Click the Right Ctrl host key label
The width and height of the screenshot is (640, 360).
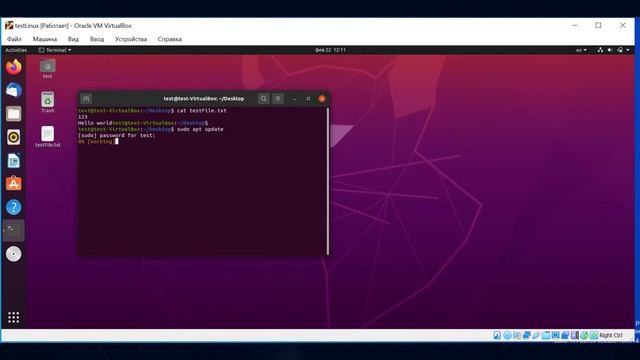point(611,335)
